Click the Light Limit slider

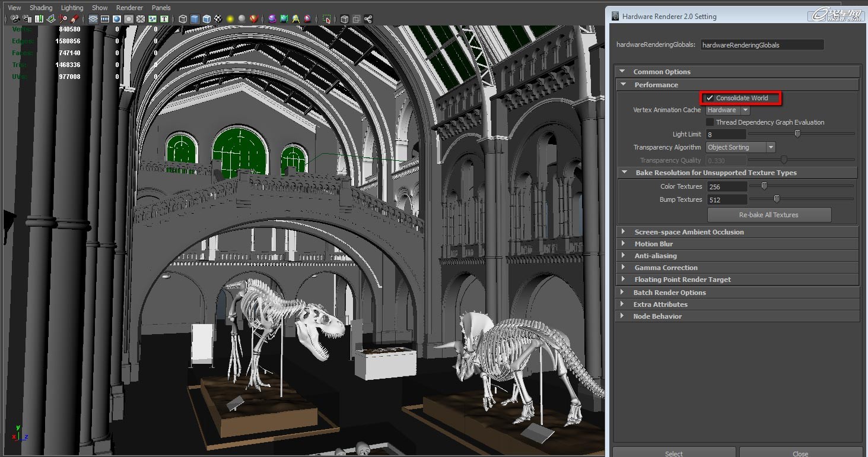click(x=797, y=134)
